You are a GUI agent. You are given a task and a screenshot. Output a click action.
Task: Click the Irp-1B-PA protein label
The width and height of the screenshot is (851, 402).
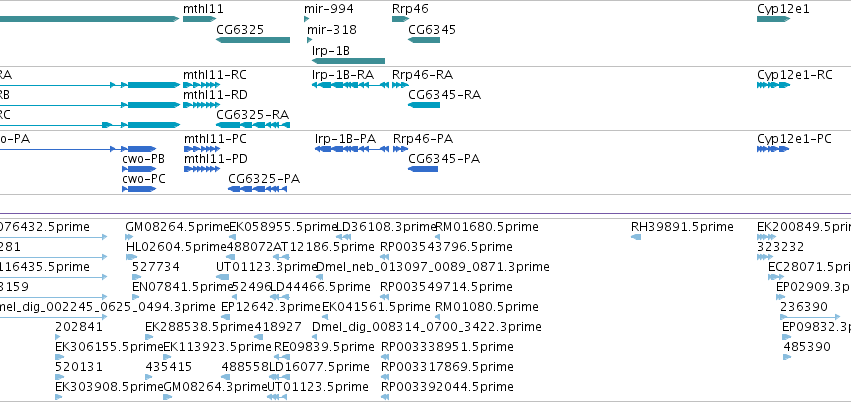coord(345,139)
